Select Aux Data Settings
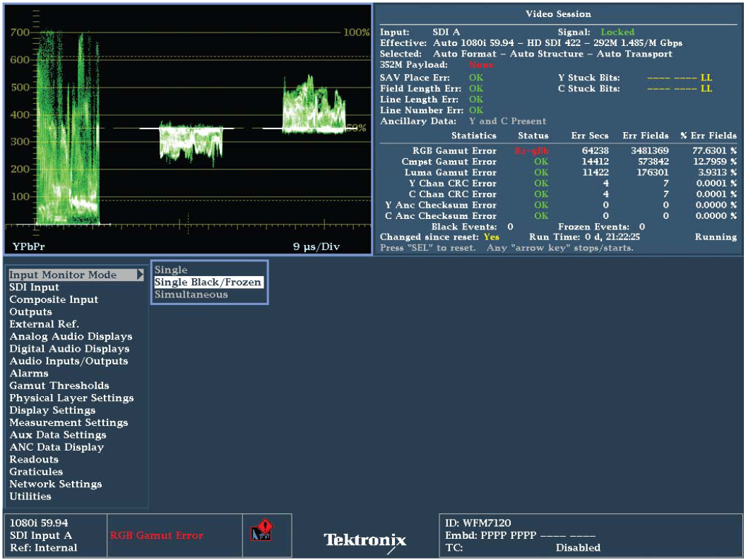 [57, 435]
